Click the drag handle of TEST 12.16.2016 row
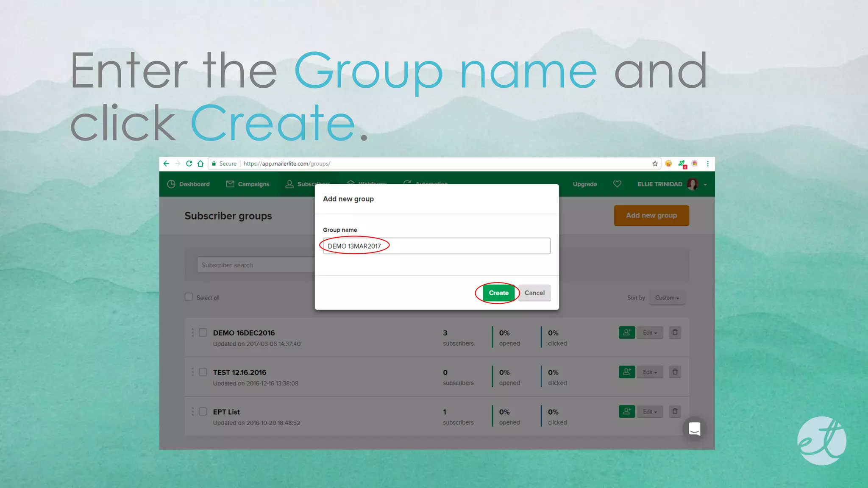Image resolution: width=868 pixels, height=488 pixels. (x=192, y=372)
